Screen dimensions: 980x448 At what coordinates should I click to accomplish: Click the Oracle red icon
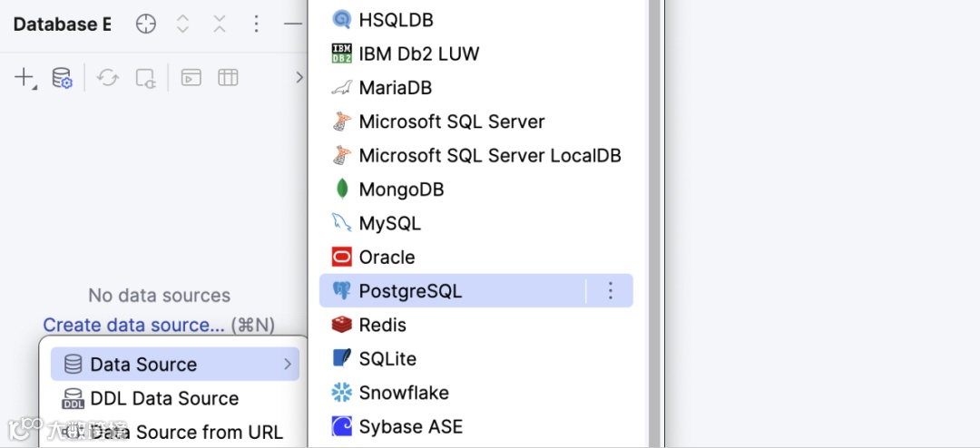[x=342, y=257]
